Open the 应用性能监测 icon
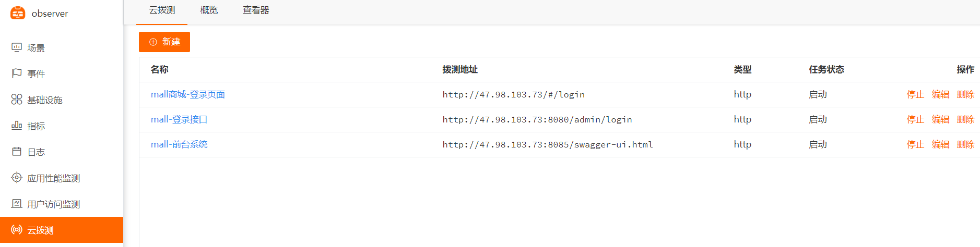Screen dimensions: 980x247 pyautogui.click(x=17, y=178)
